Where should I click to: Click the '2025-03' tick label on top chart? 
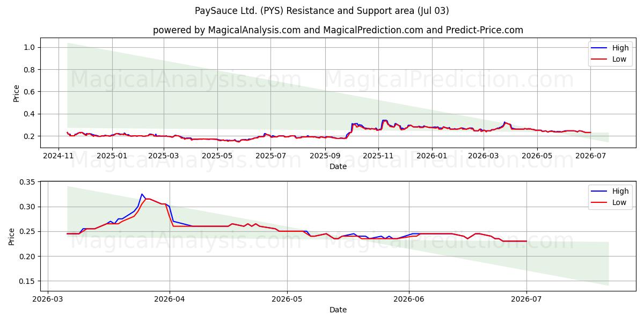[x=163, y=156]
